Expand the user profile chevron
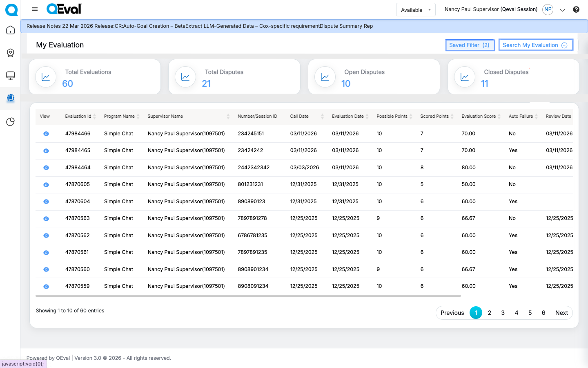The width and height of the screenshot is (588, 368). tap(562, 10)
